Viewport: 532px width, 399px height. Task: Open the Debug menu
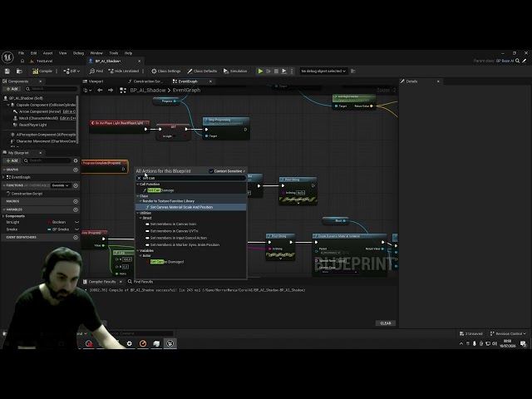[x=78, y=53]
